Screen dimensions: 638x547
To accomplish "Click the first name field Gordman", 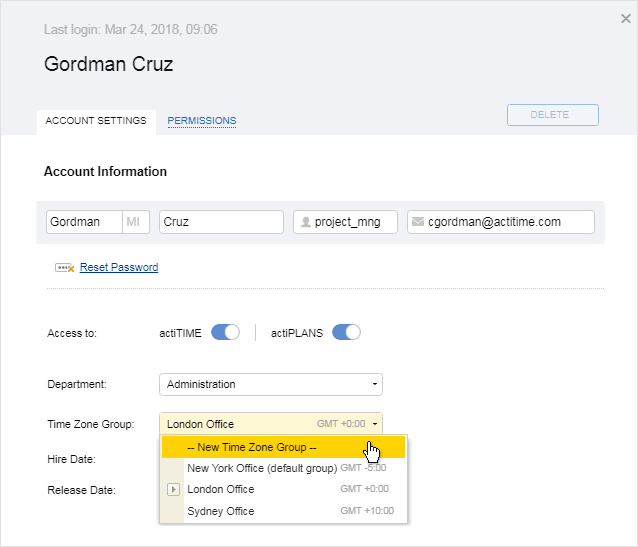I will pos(84,222).
